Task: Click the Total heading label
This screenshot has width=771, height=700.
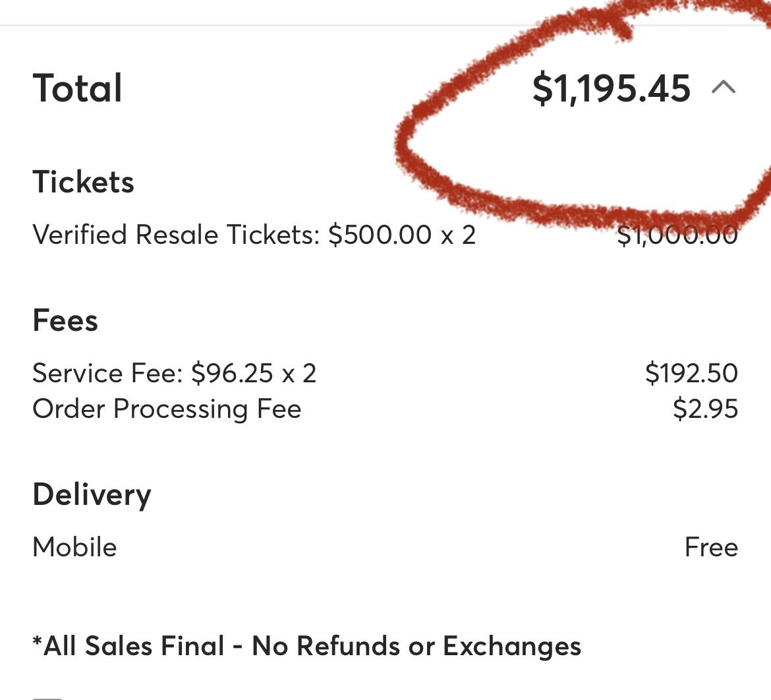Action: 78,88
